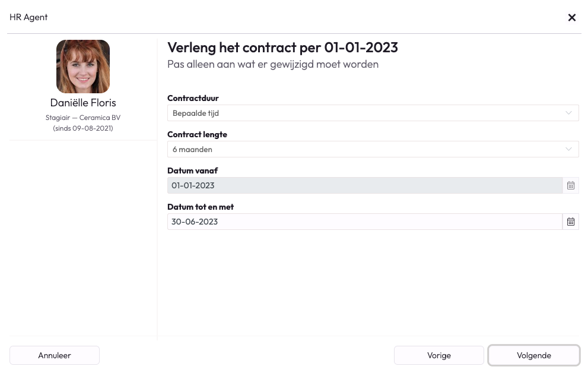Continue with the Volgende button

(533, 355)
